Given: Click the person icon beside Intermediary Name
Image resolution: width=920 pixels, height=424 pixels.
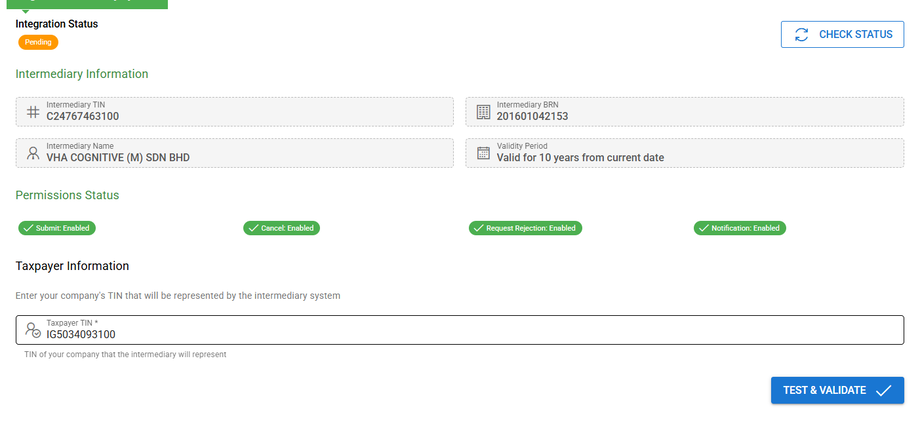Looking at the screenshot, I should click(33, 153).
